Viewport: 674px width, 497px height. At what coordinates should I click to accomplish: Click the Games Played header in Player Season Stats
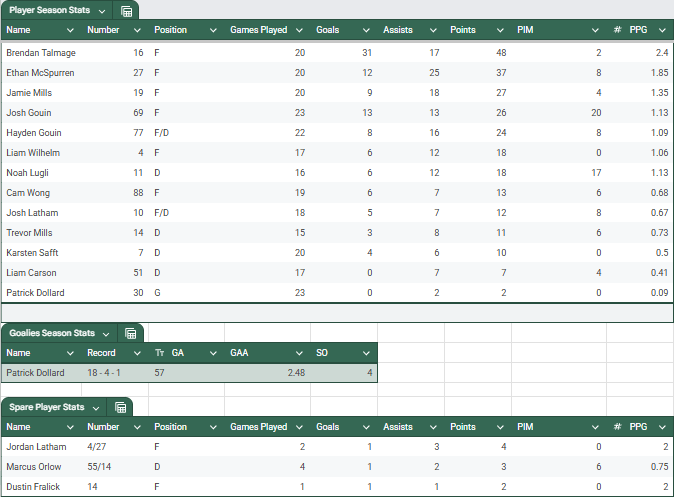click(258, 30)
